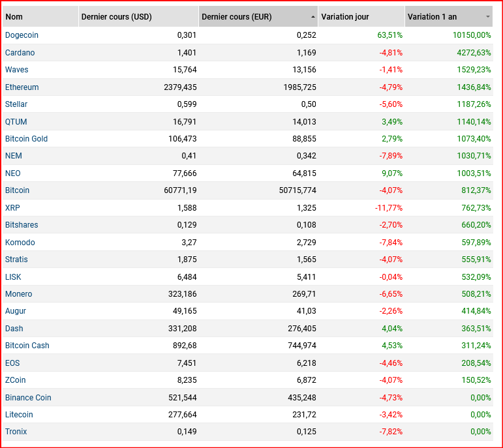The image size is (503, 448).
Task: Open the Dash link
Action: pyautogui.click(x=14, y=329)
